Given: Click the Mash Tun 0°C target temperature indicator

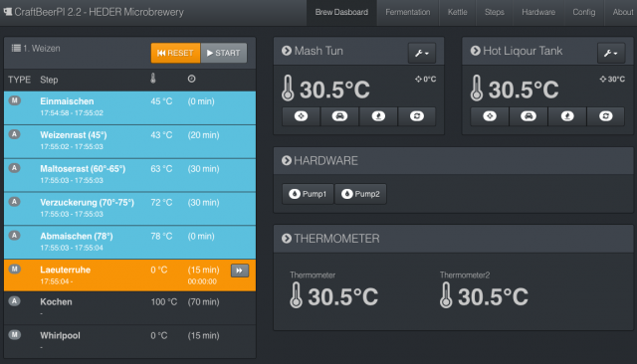Looking at the screenshot, I should click(425, 80).
